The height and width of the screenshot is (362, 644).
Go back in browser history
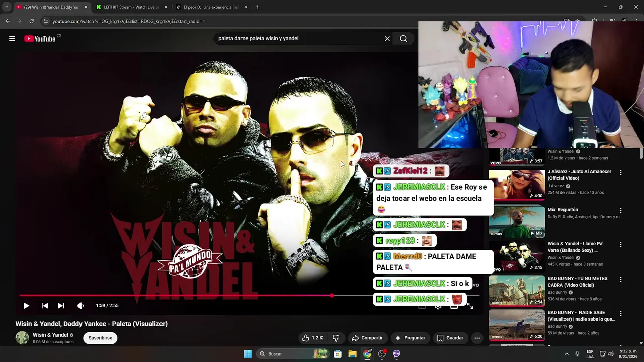(x=7, y=21)
